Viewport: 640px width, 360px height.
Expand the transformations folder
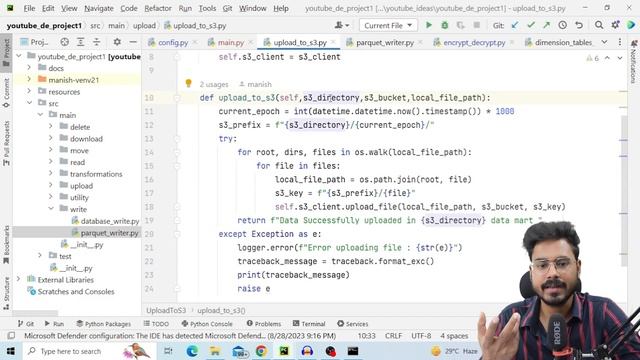pos(51,174)
